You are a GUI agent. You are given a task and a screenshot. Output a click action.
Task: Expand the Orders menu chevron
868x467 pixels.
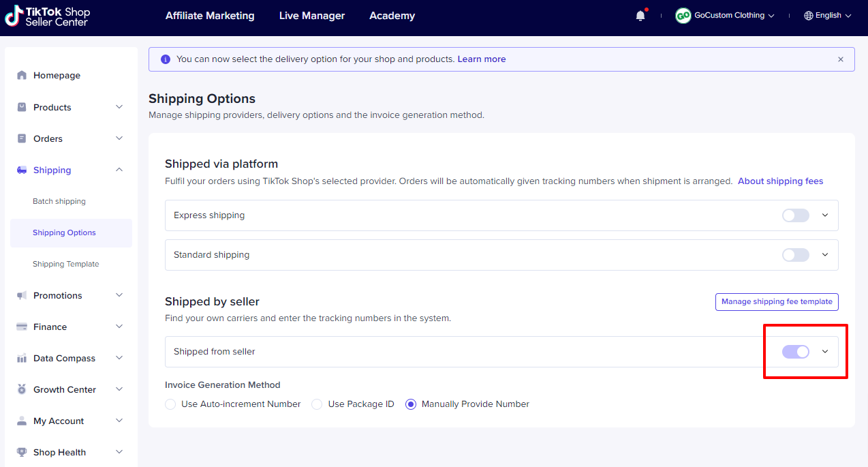[119, 138]
